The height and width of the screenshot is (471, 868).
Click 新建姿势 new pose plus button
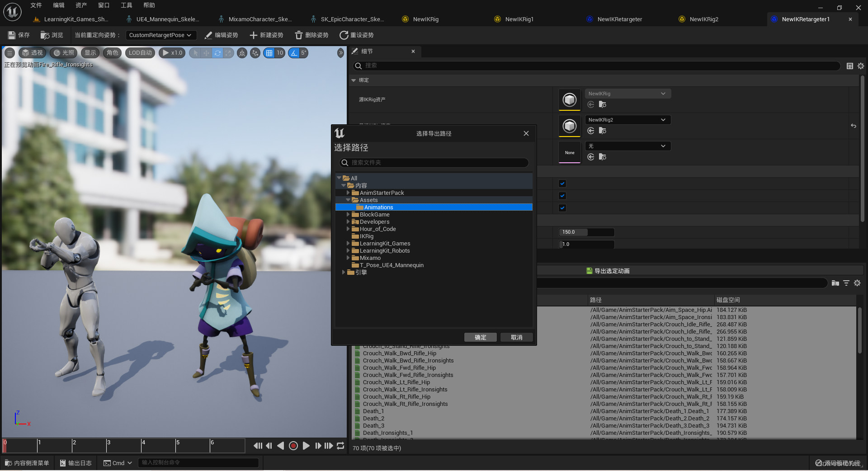click(x=266, y=35)
